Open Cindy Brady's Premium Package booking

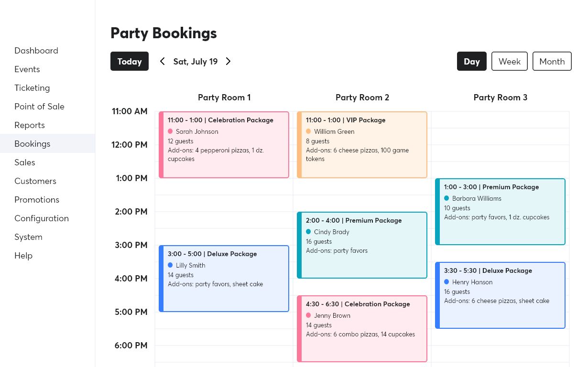(362, 245)
